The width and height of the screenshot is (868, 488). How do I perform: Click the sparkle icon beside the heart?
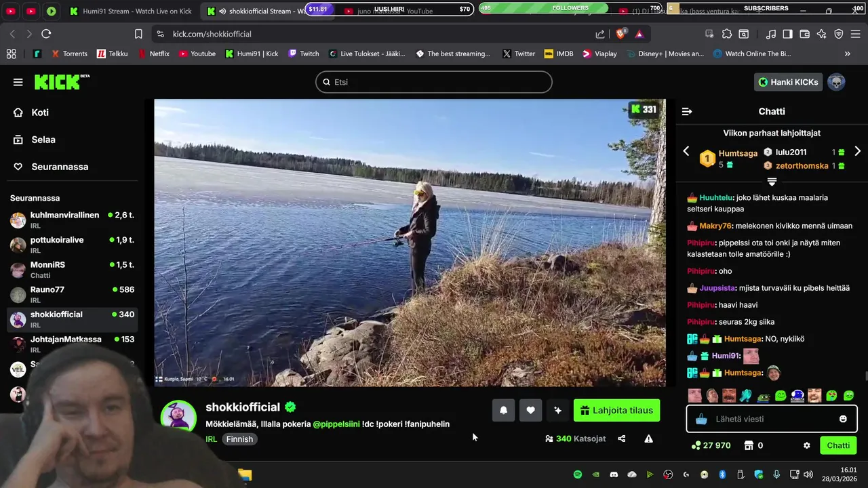[557, 410]
